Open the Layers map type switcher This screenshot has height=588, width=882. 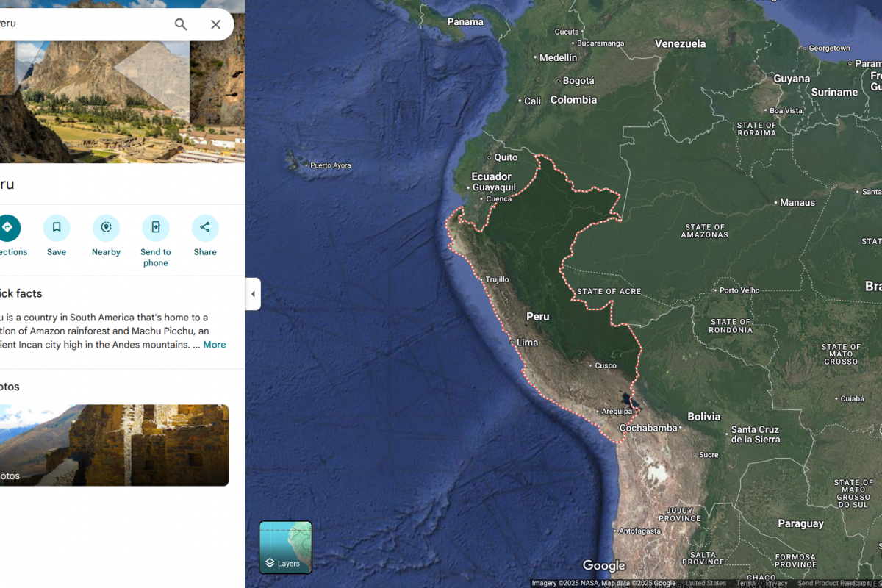(285, 547)
